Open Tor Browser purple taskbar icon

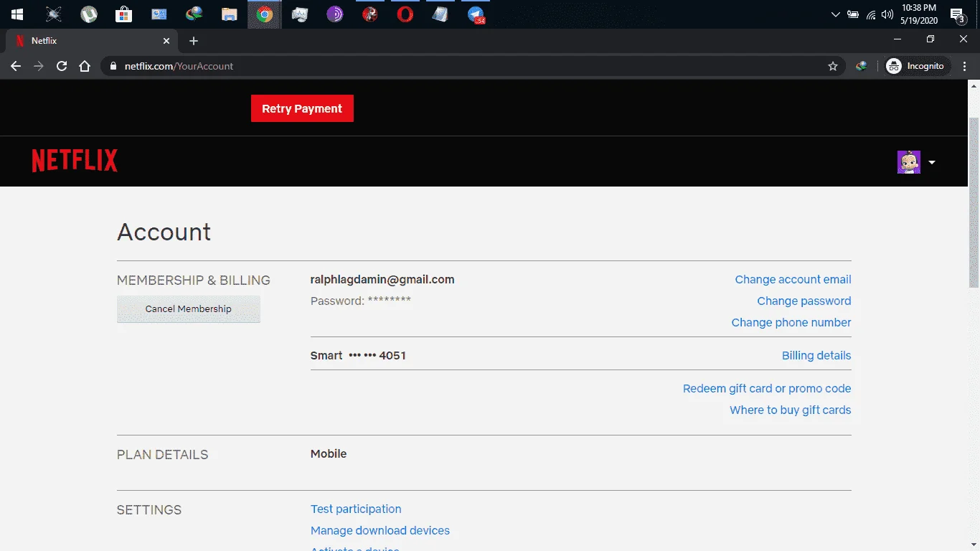[335, 14]
